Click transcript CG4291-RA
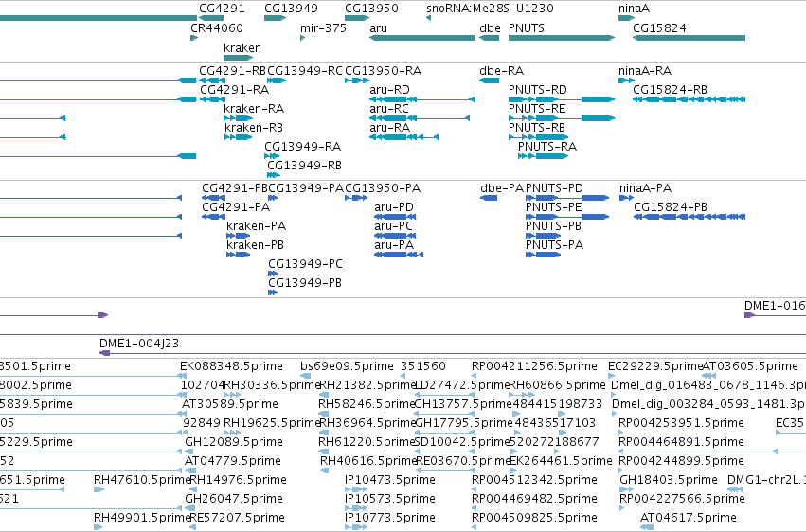 point(212,99)
